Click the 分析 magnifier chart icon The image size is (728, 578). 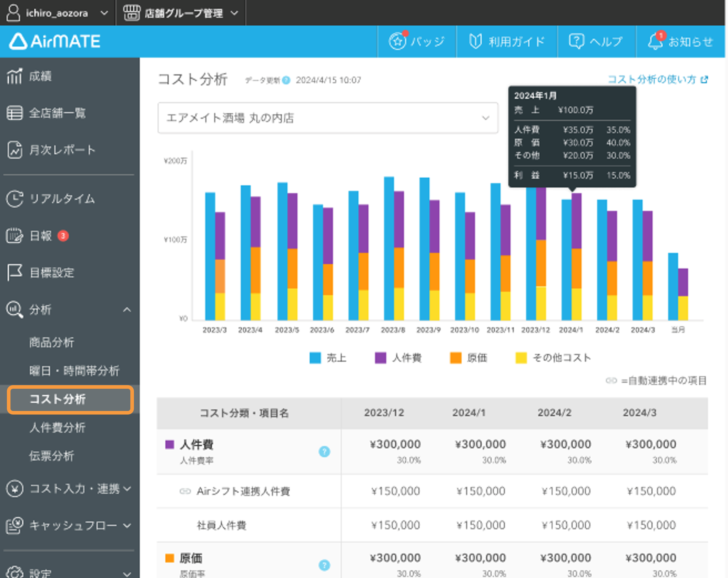15,309
